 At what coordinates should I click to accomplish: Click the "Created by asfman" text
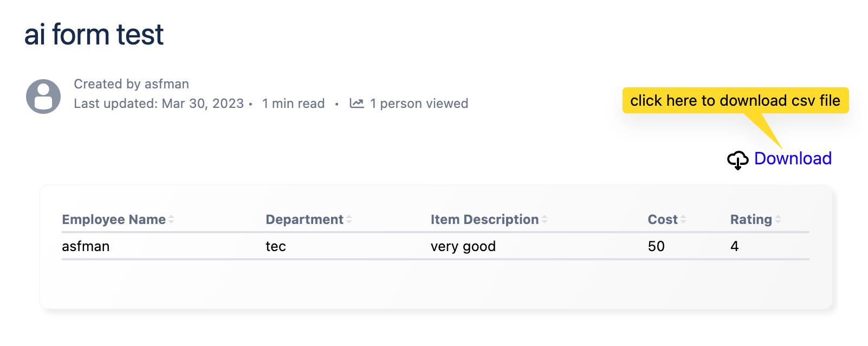click(131, 84)
